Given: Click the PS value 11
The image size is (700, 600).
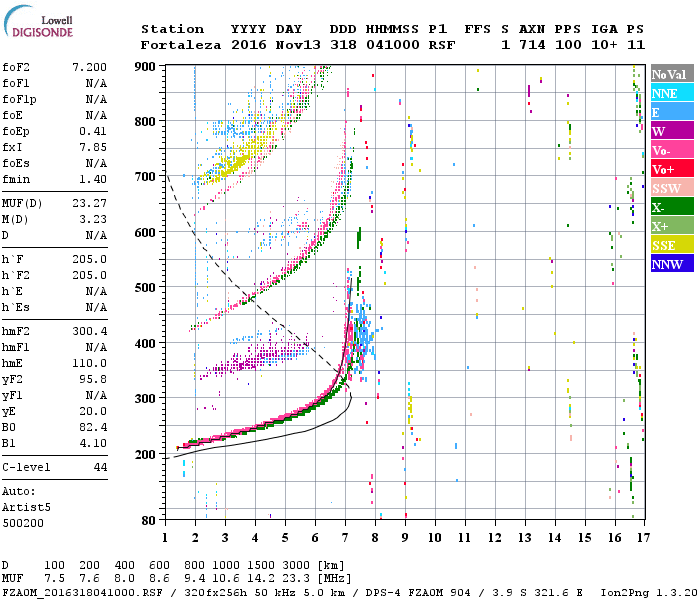Looking at the screenshot, I should click(636, 45).
